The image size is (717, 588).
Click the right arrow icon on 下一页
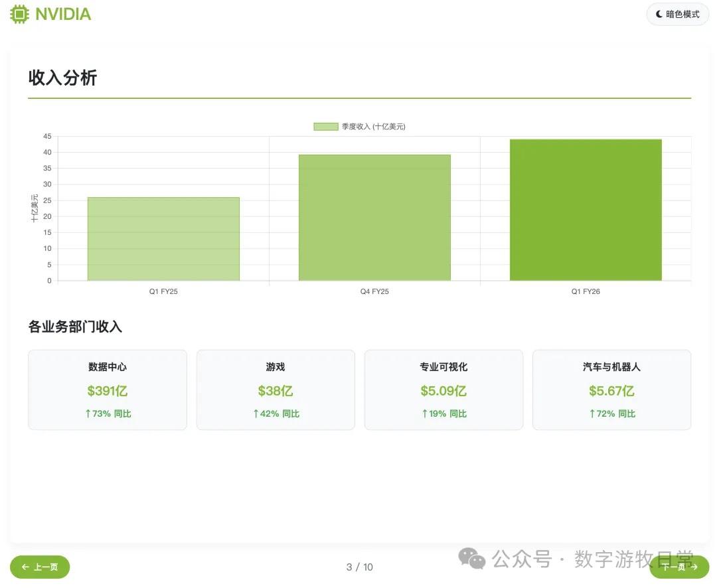point(694,567)
